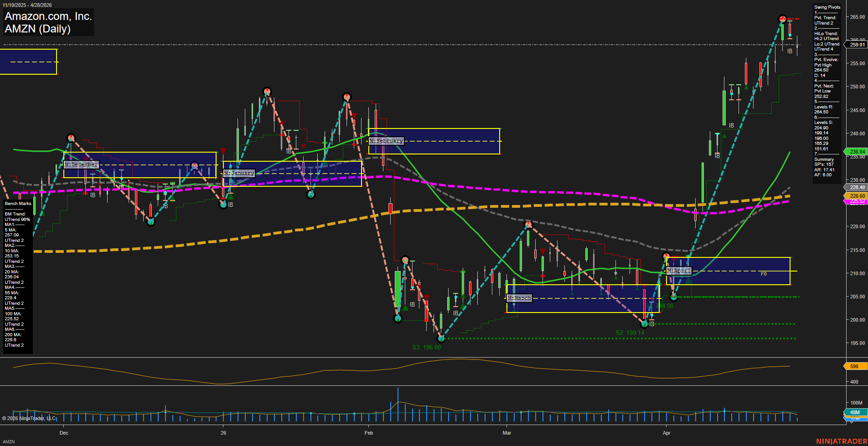Select the M:January monthly level label
Viewport: 868px width, 446px height.
[239, 173]
